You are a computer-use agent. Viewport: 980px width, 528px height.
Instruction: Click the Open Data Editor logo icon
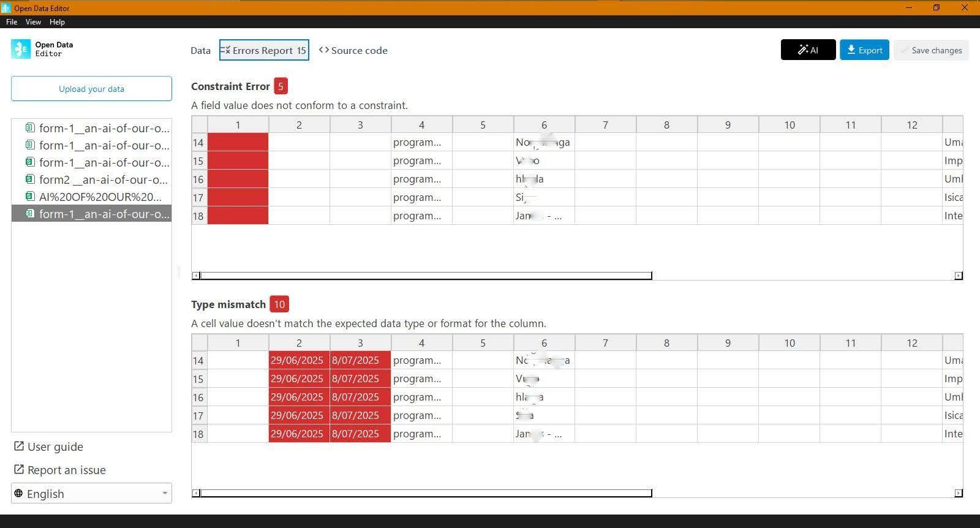click(x=21, y=49)
